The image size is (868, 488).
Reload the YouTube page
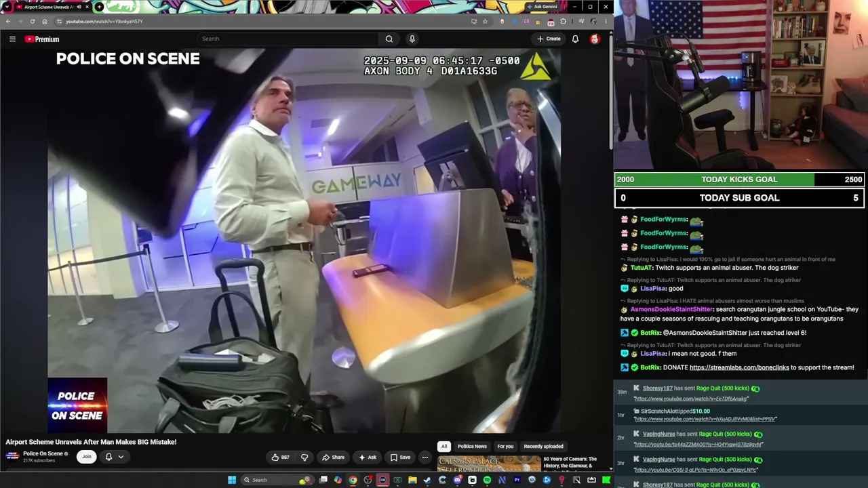pos(32,21)
